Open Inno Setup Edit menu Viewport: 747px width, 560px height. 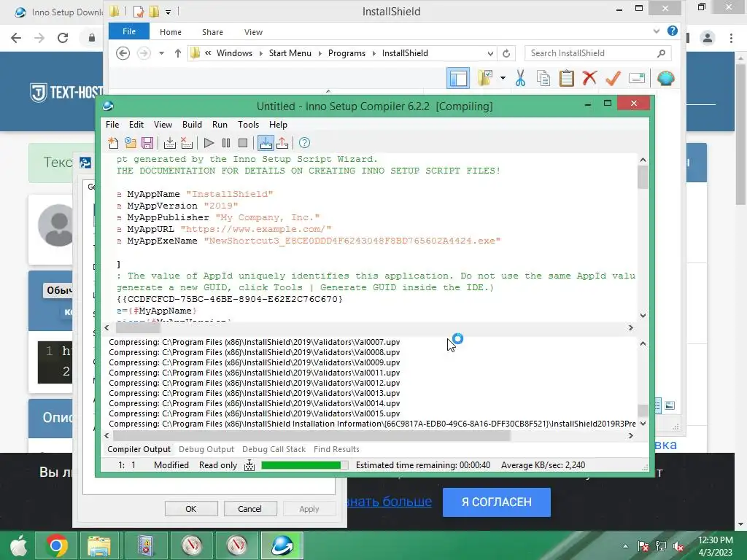pos(136,124)
